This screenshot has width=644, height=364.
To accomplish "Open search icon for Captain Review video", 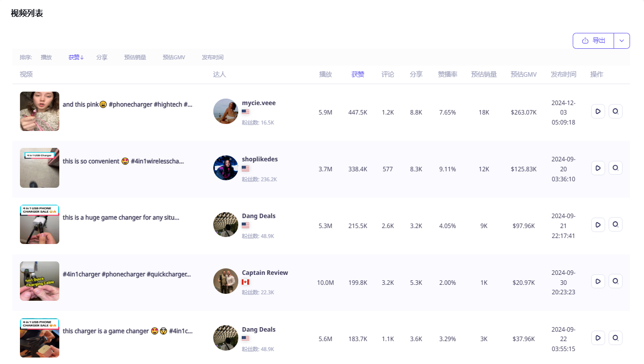I will [x=616, y=281].
